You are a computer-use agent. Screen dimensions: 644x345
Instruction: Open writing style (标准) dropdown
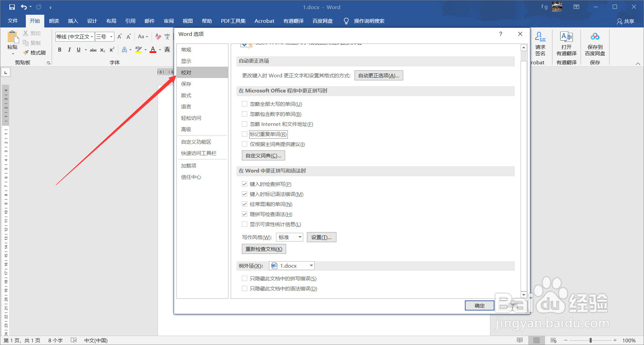(289, 237)
